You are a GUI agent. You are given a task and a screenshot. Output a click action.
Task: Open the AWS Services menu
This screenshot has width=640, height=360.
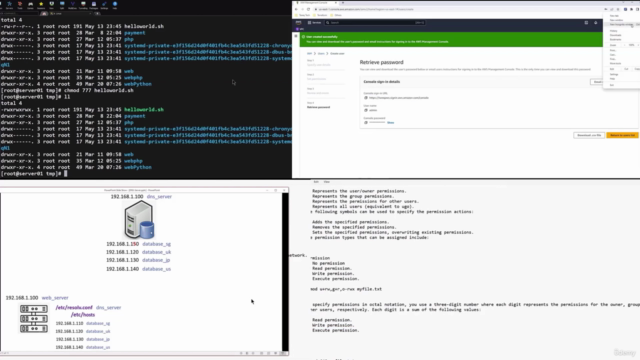click(x=314, y=23)
